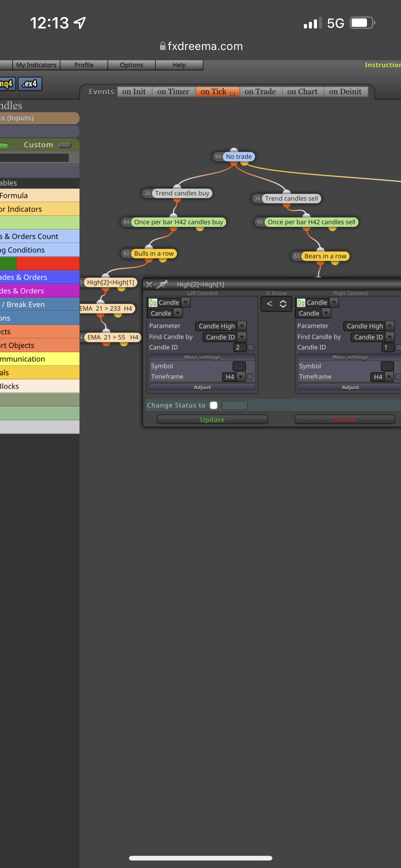Open the Profile menu
This screenshot has width=401, height=868.
(x=84, y=65)
